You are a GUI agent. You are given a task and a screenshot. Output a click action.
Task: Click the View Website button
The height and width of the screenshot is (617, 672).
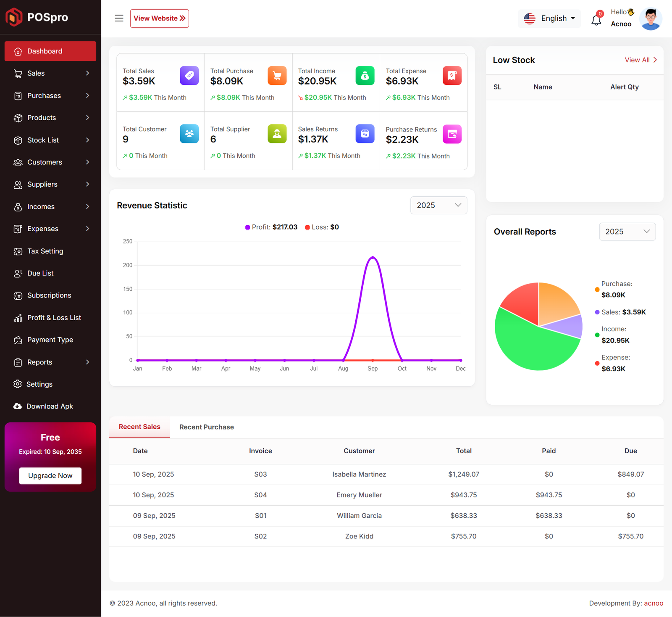tap(159, 18)
